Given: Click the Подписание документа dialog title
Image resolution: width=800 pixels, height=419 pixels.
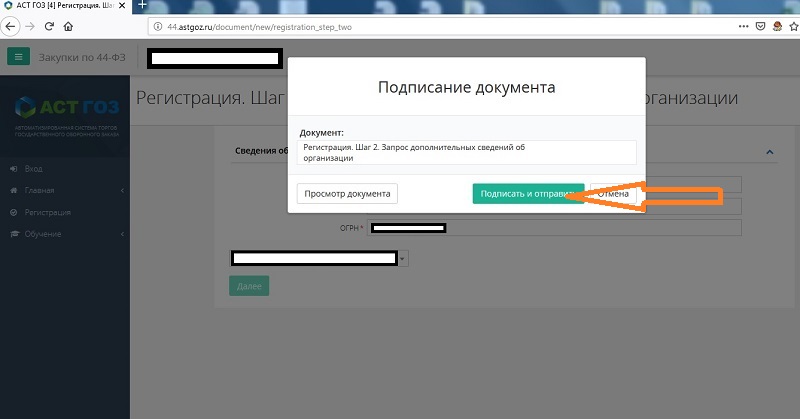Looking at the screenshot, I should [x=466, y=87].
